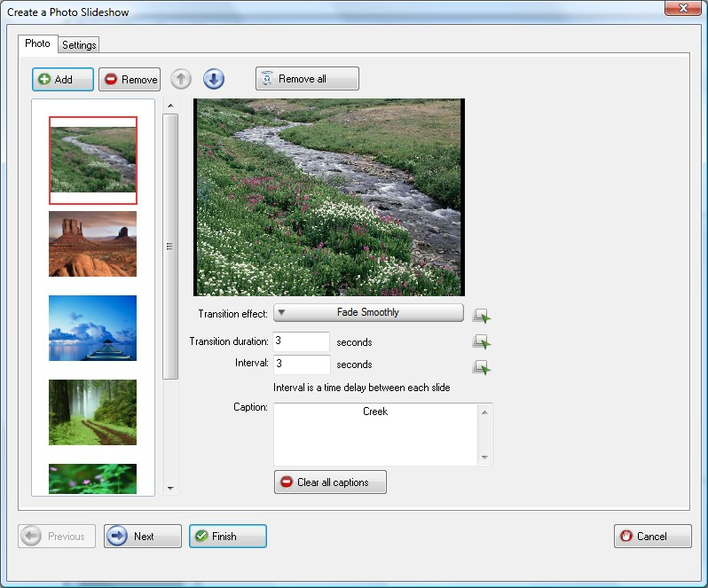Select the green flowers thumbnail at bottom

coord(92,479)
